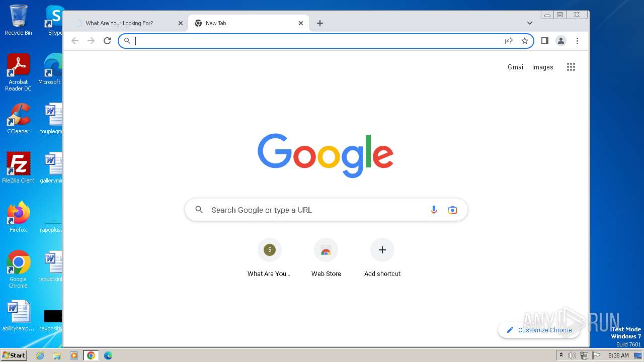This screenshot has height=362, width=644.
Task: Open Acrobat Reader DC desktop icon
Action: (x=18, y=72)
